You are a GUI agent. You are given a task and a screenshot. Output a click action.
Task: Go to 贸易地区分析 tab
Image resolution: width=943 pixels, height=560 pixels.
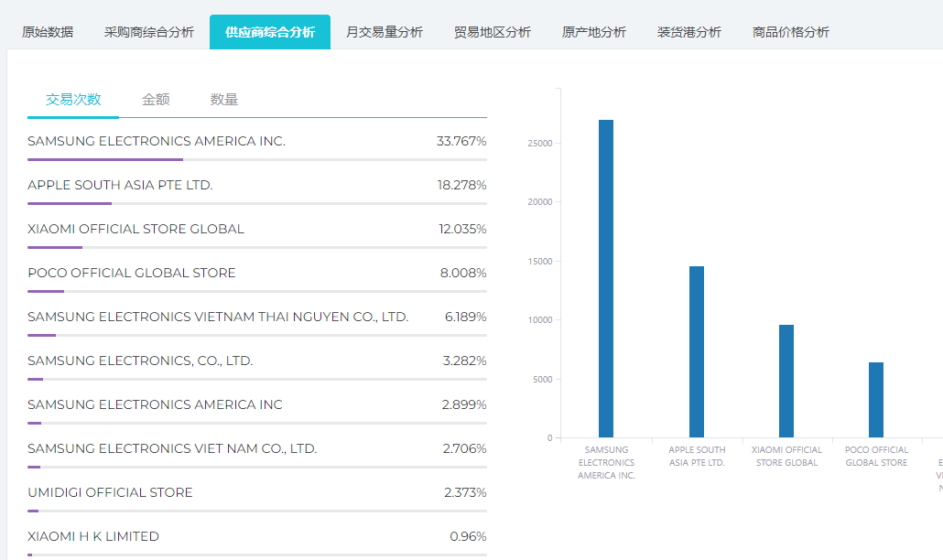[492, 32]
